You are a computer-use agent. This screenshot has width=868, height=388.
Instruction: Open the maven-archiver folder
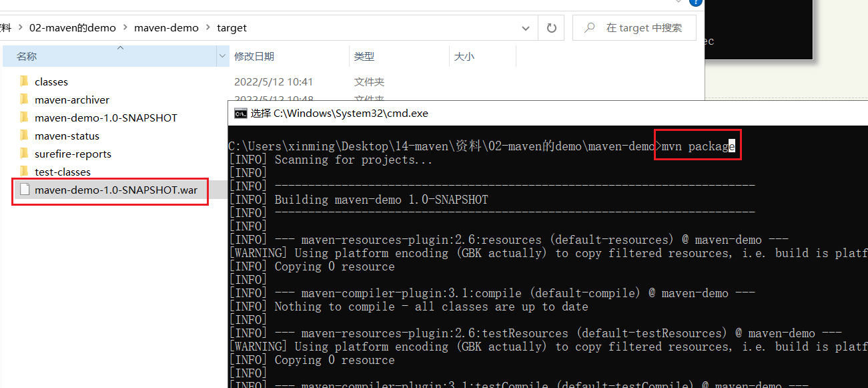tap(73, 100)
